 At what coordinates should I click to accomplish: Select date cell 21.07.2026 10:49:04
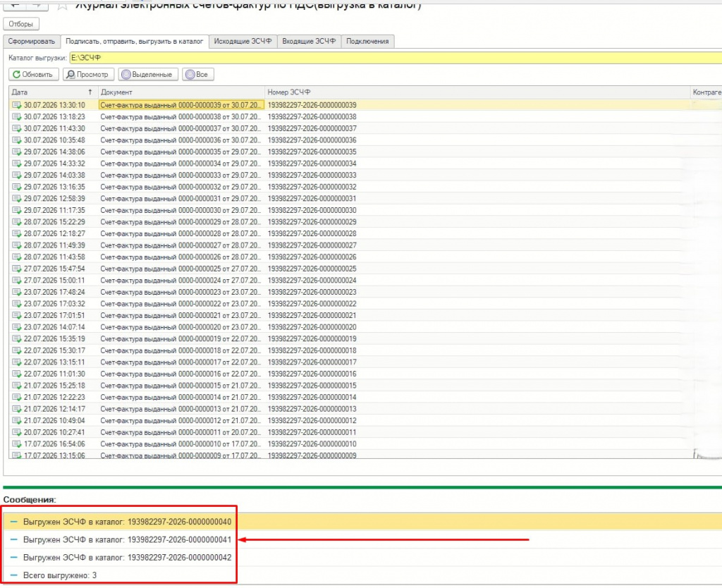pyautogui.click(x=54, y=421)
